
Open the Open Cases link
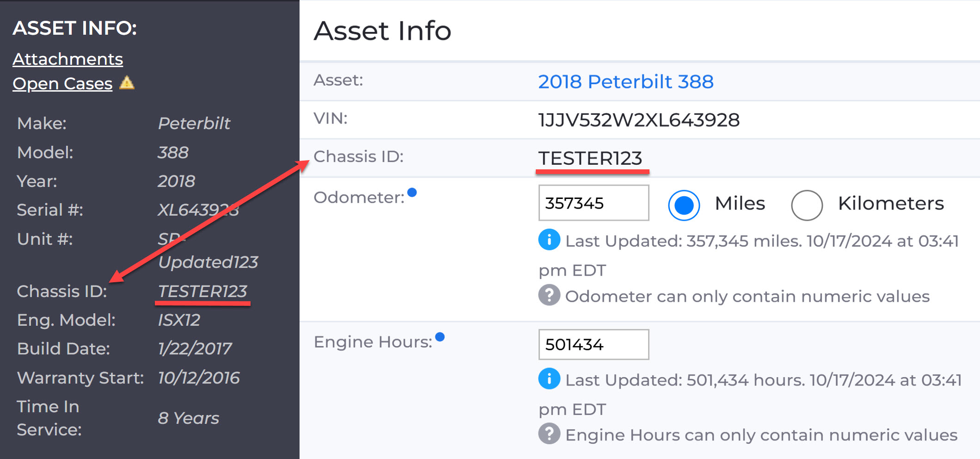coord(63,84)
